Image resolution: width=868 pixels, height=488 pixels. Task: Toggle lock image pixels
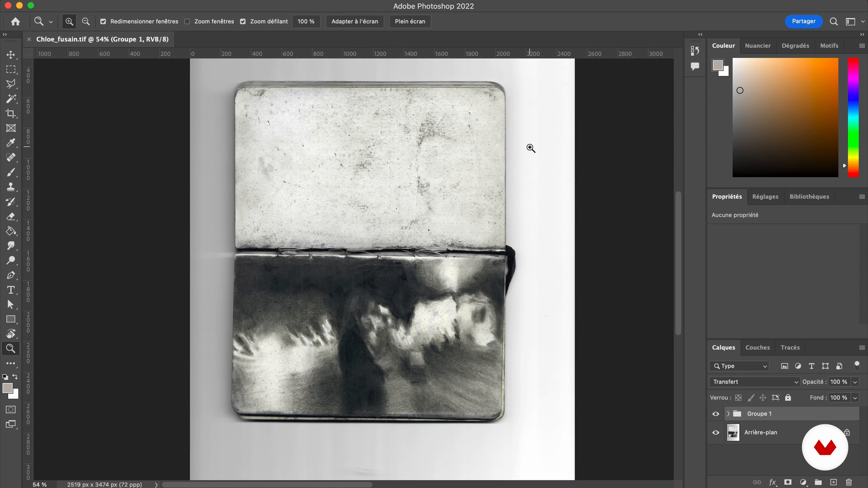(x=751, y=398)
